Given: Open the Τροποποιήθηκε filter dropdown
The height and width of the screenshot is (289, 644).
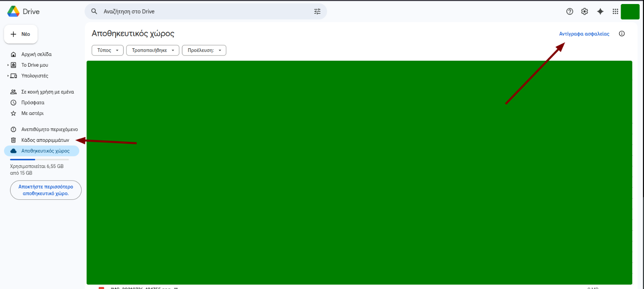Looking at the screenshot, I should click(x=153, y=50).
